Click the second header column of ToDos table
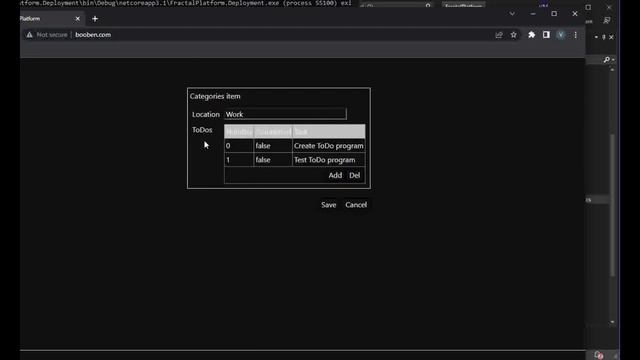640x360 pixels. pyautogui.click(x=273, y=131)
